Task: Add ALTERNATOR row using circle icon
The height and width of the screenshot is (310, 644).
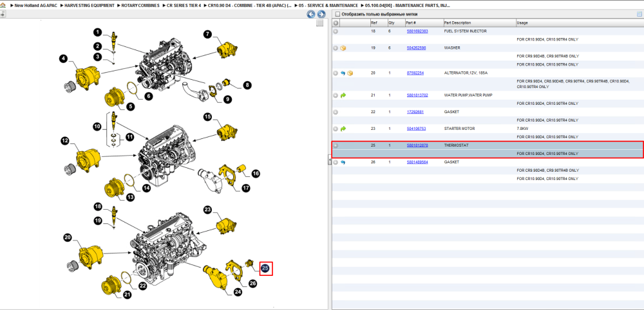Action: 336,73
